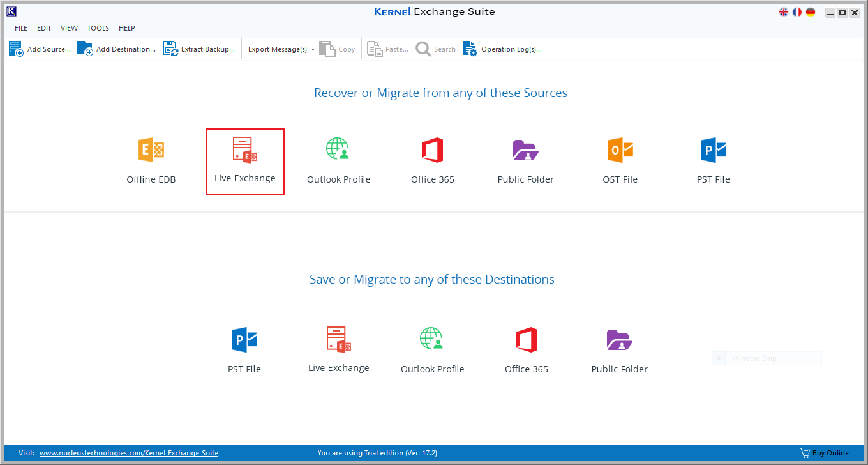868x465 pixels.
Task: Click the Copy toolbar button
Action: (x=338, y=49)
